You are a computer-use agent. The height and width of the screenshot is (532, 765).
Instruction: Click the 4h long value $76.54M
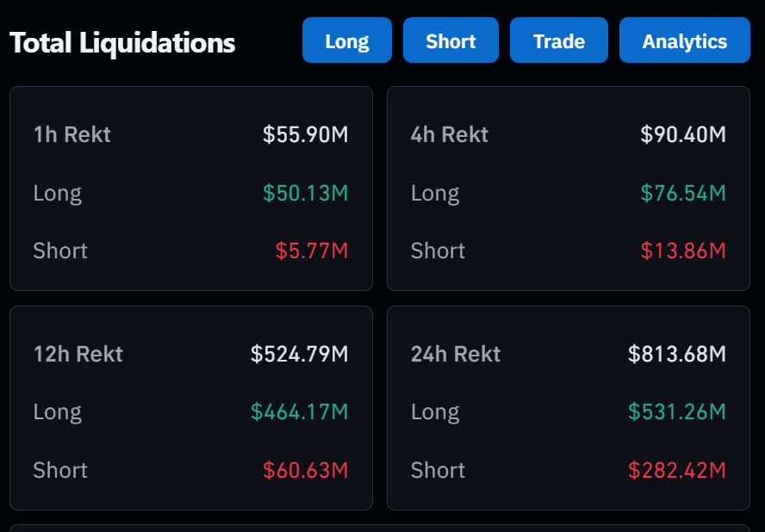[x=682, y=193]
